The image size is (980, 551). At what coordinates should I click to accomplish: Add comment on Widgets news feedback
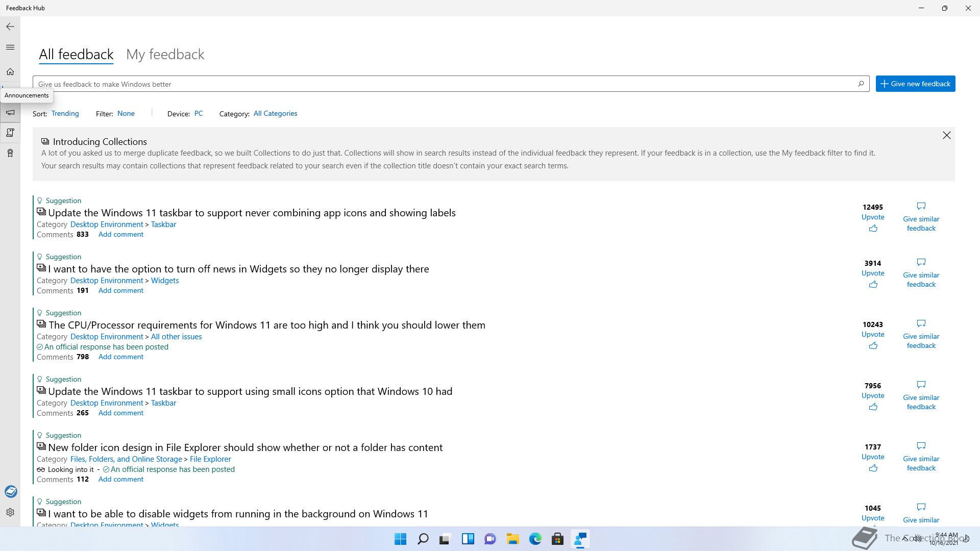[121, 290]
